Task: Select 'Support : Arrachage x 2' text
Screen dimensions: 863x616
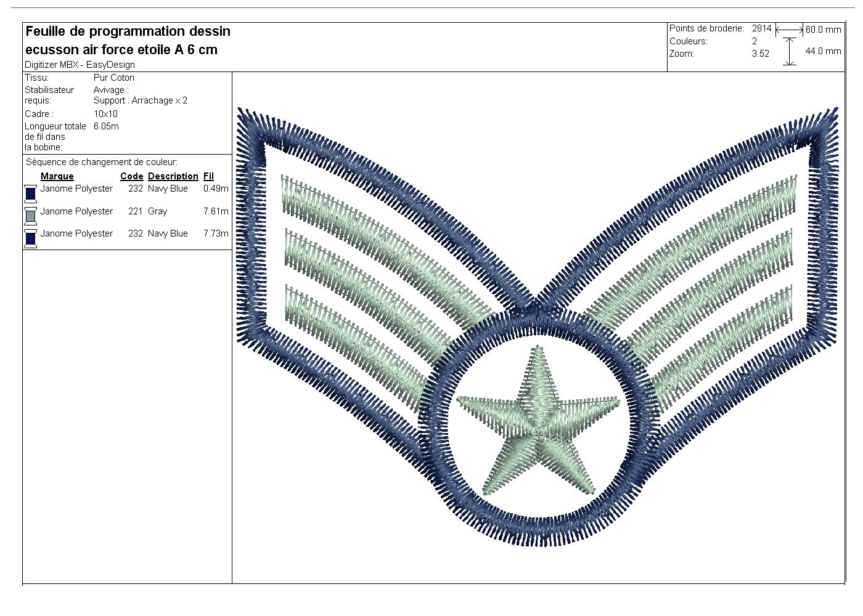Action: click(x=141, y=100)
